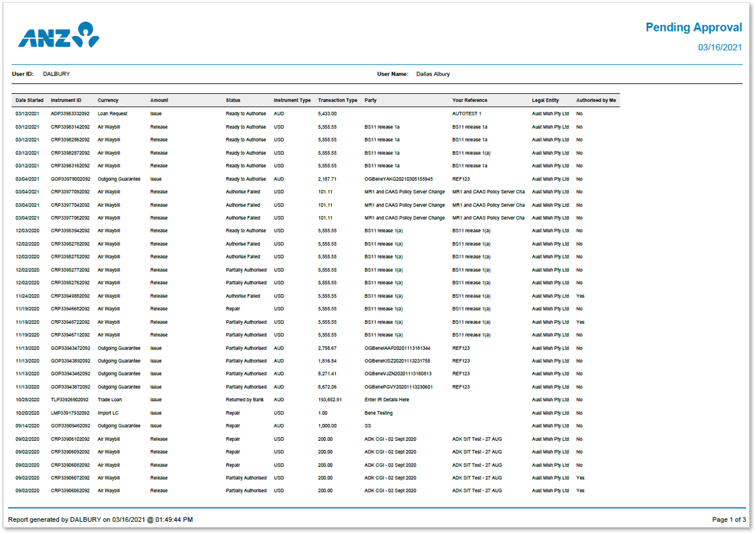Click the 193,652.91 amount value
This screenshot has width=756, height=534.
(329, 400)
